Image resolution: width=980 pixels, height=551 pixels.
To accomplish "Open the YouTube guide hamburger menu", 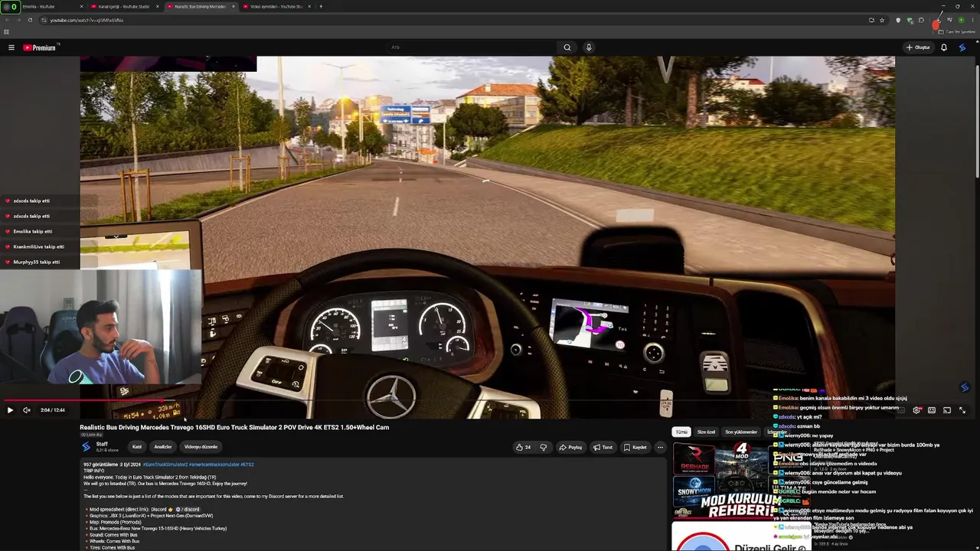I will click(11, 47).
